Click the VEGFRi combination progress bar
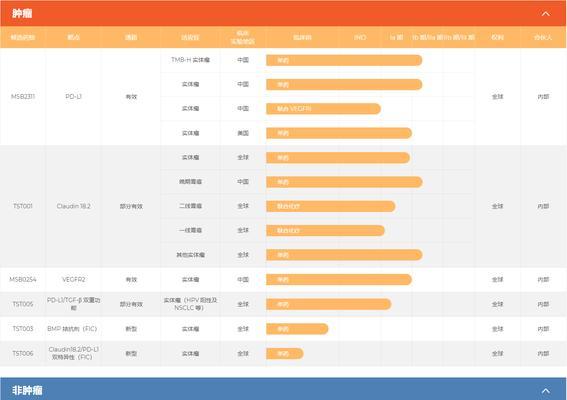567x400 pixels. click(x=323, y=108)
